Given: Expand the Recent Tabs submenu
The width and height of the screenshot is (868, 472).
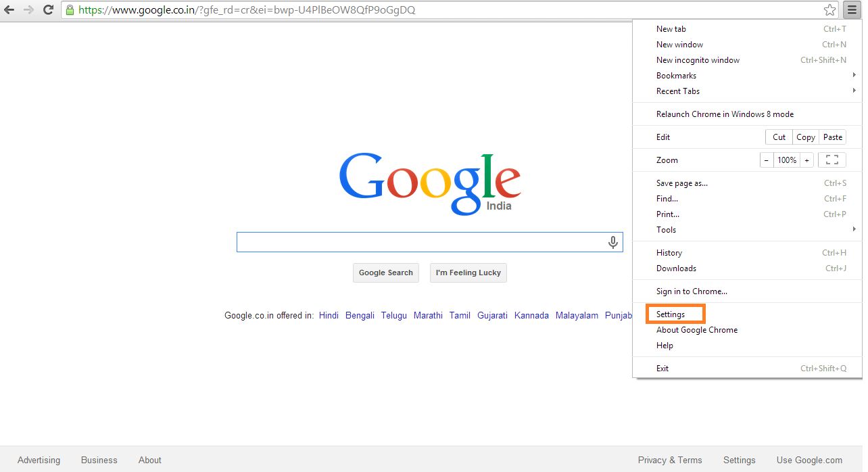Looking at the screenshot, I should 747,91.
